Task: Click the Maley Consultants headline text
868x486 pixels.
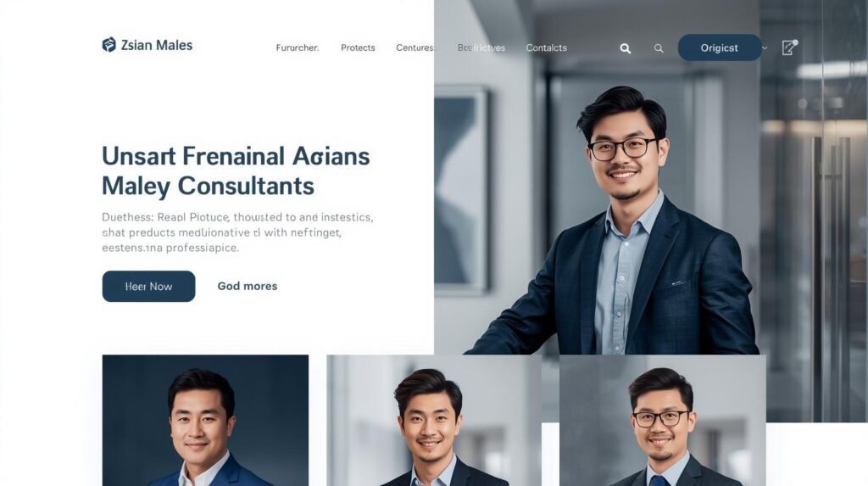Action: tap(209, 187)
